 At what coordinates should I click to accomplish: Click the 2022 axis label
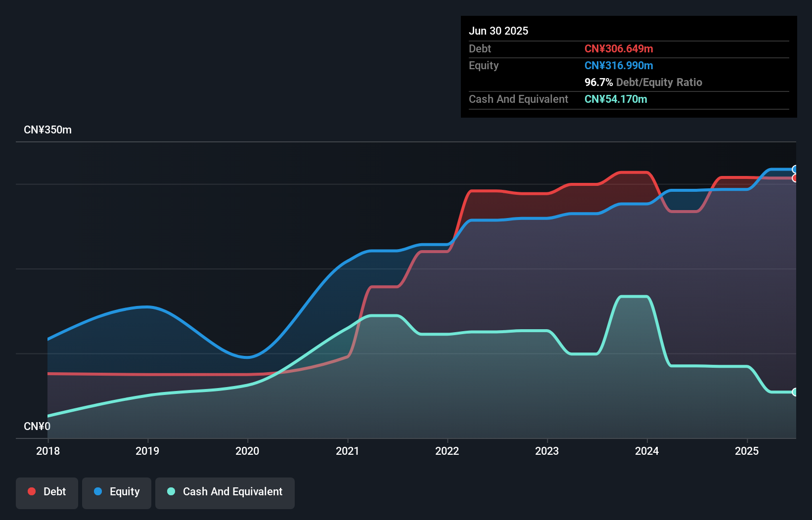point(447,451)
